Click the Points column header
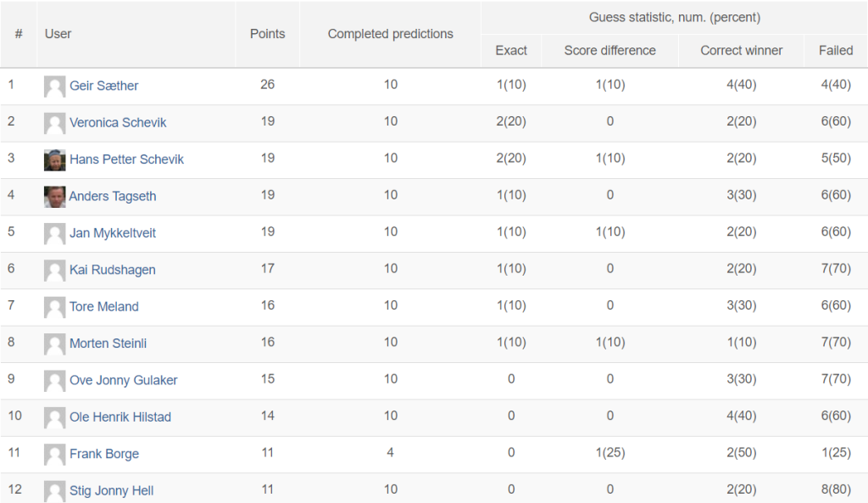Viewport: 868px width, 503px height. 267,34
